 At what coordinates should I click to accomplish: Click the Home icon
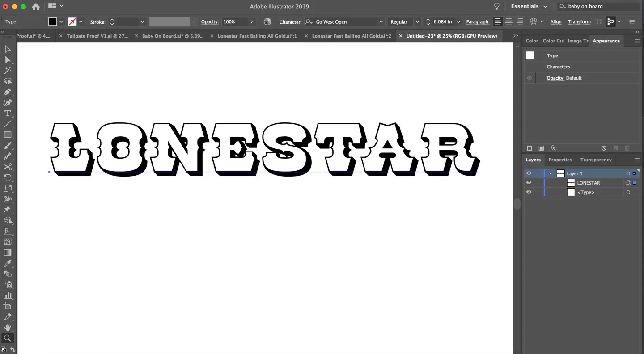point(36,7)
